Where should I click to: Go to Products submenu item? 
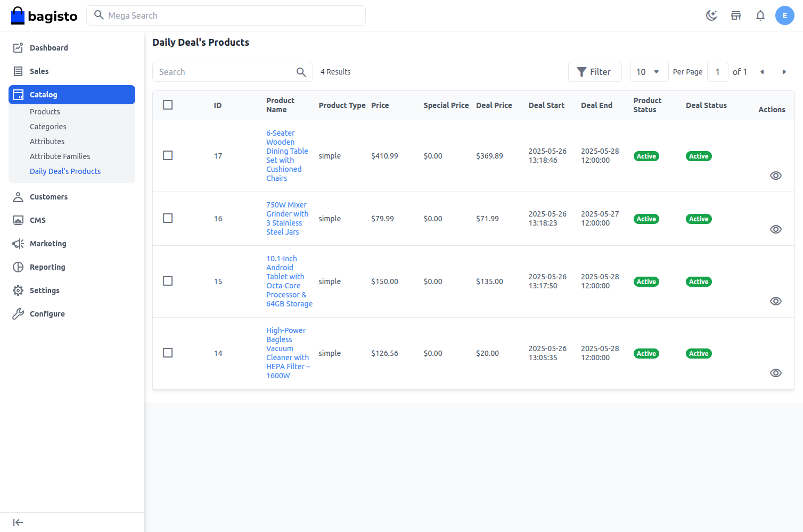(45, 112)
